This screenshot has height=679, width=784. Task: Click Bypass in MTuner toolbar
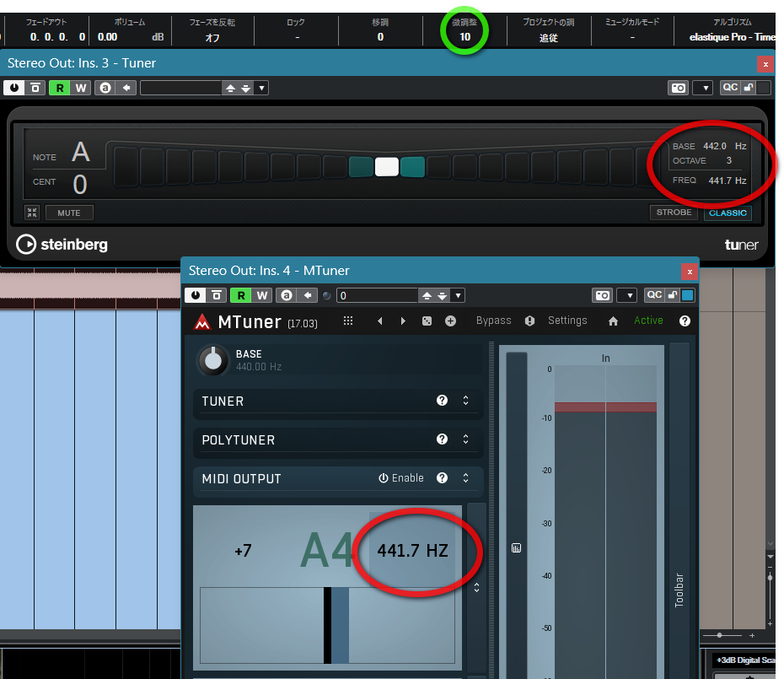(x=493, y=321)
